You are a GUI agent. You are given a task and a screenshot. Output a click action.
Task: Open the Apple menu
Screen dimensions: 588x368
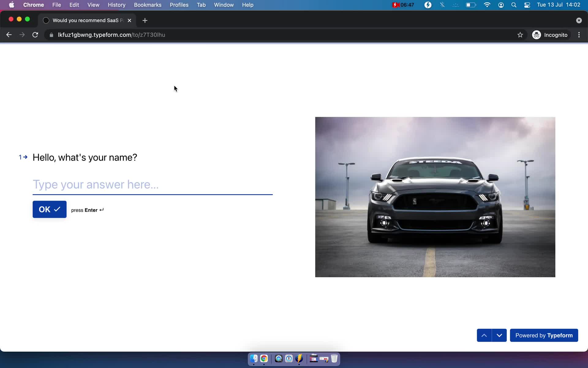[x=11, y=5]
